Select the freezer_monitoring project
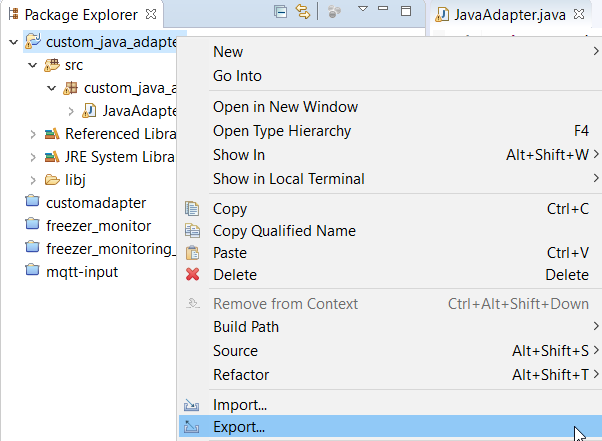 [x=111, y=249]
